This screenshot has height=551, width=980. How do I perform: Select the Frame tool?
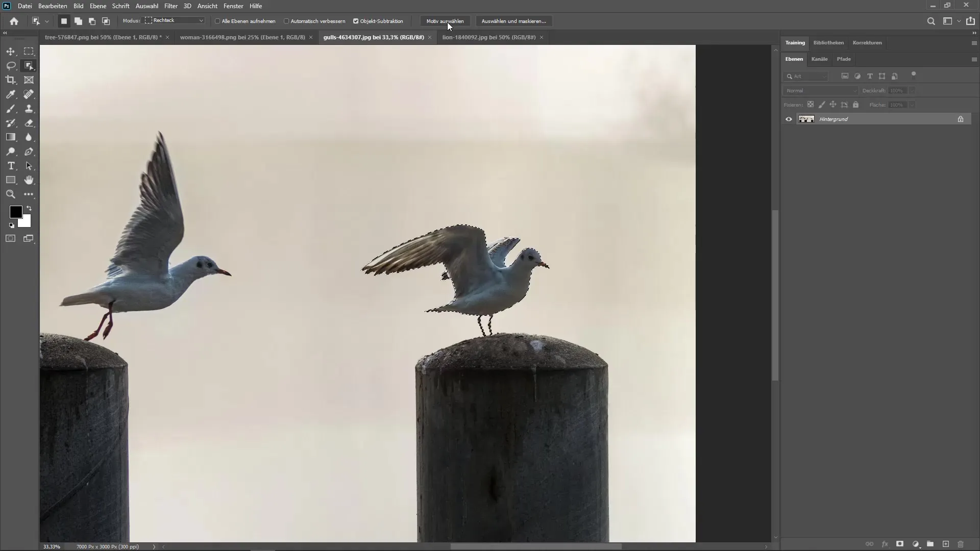(29, 80)
